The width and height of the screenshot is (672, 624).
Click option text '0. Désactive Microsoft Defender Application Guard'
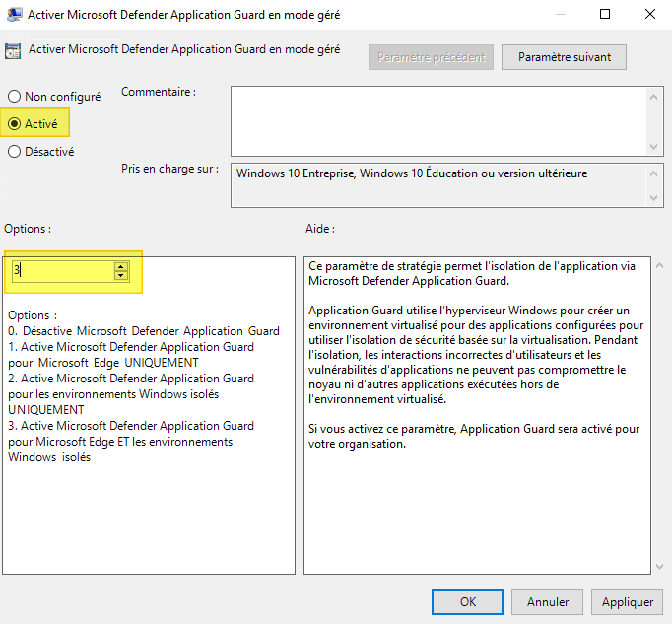pos(144,331)
